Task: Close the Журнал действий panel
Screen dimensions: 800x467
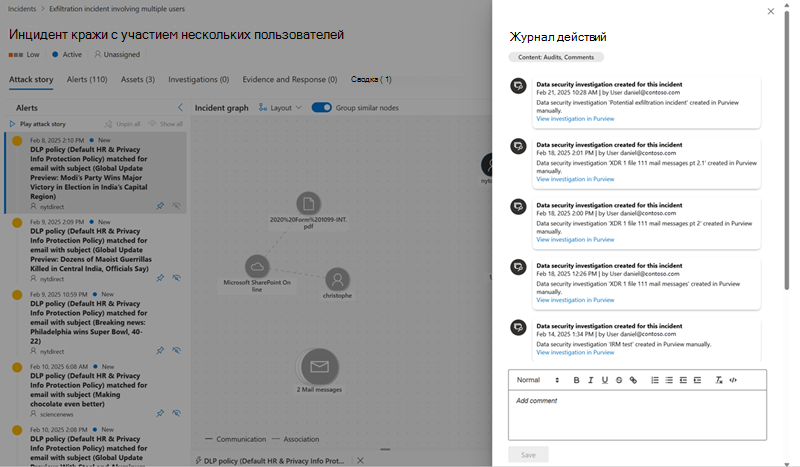Action: tap(771, 11)
